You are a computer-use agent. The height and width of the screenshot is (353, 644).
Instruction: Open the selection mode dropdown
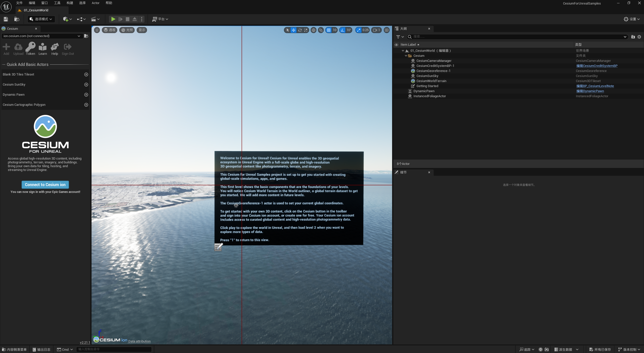tap(41, 19)
